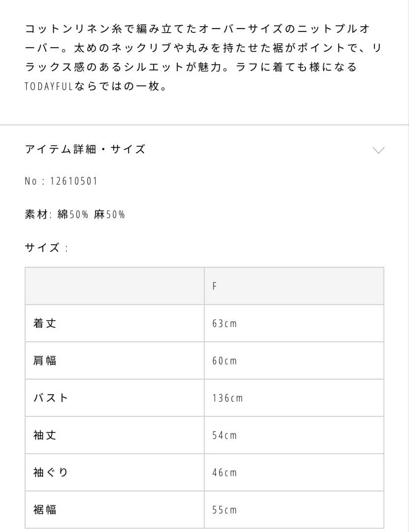Screen dimensions: 409x532
Task: Click the 肩幅 row label
Action: 45,361
